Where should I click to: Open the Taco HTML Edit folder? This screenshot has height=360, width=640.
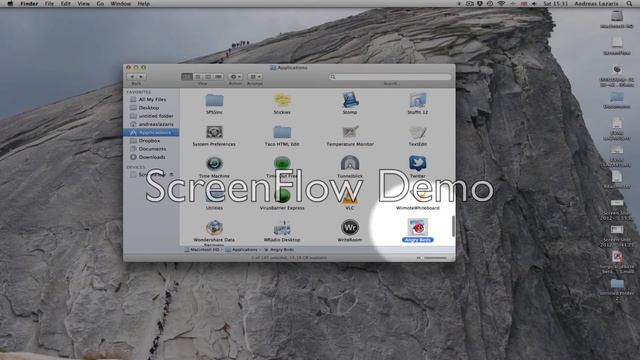(x=282, y=132)
